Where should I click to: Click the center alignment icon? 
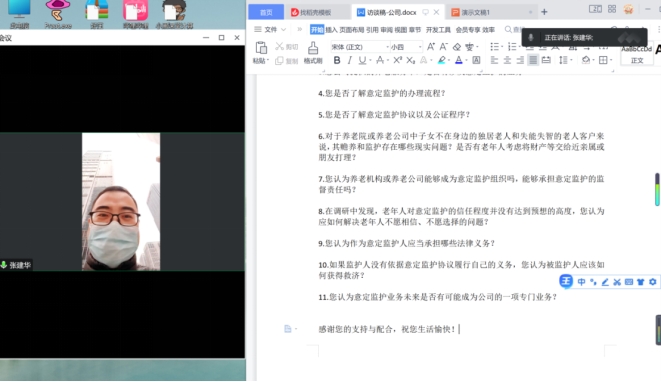tap(507, 60)
